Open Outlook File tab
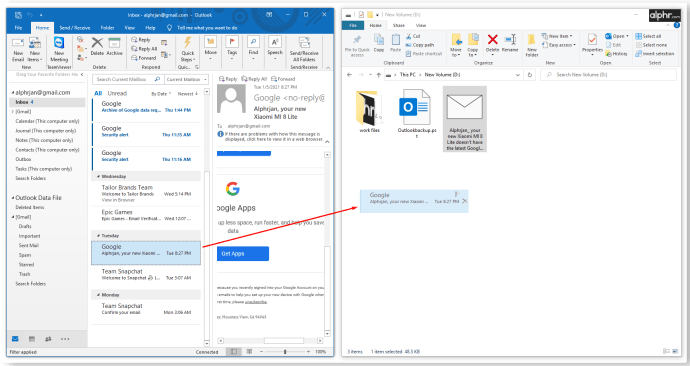The width and height of the screenshot is (690, 366). 18,28
